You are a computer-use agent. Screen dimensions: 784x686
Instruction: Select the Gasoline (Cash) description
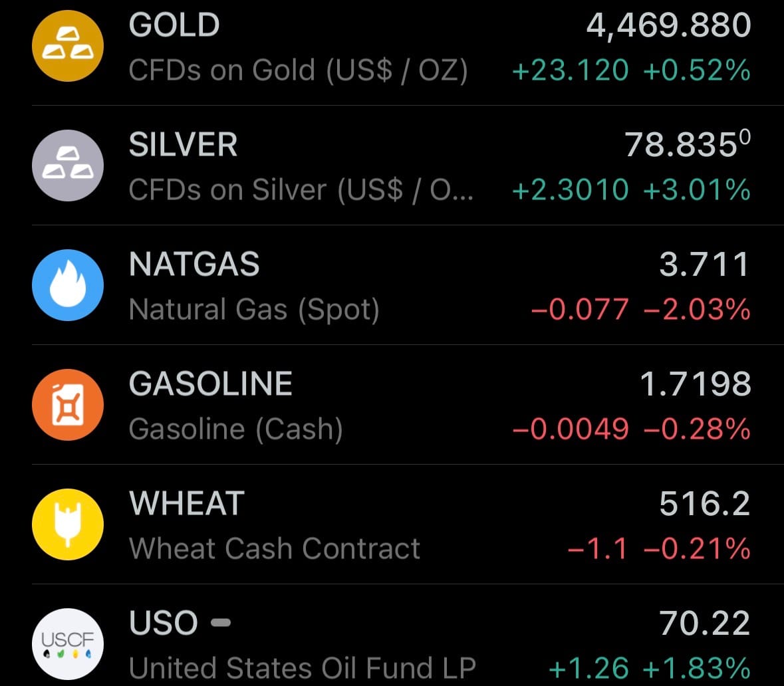236,429
